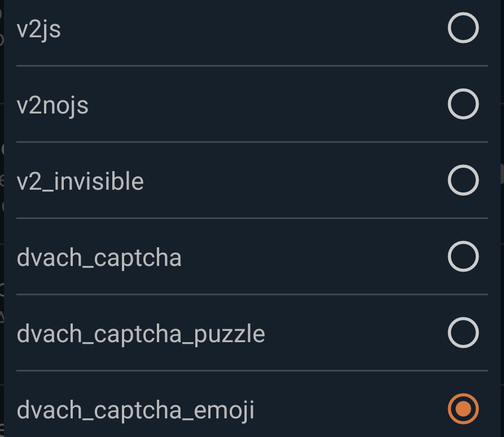Image resolution: width=504 pixels, height=437 pixels.
Task: Click the v2js label text
Action: [39, 29]
